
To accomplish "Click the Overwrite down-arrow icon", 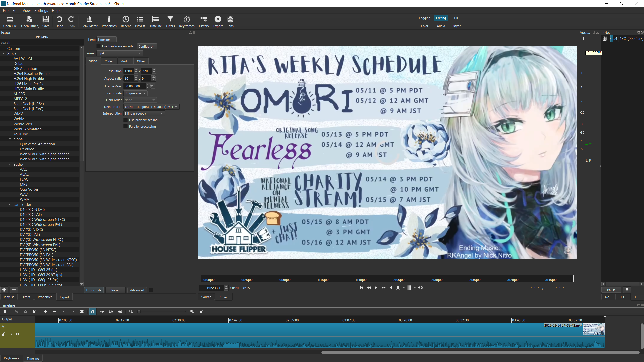I will point(73,312).
